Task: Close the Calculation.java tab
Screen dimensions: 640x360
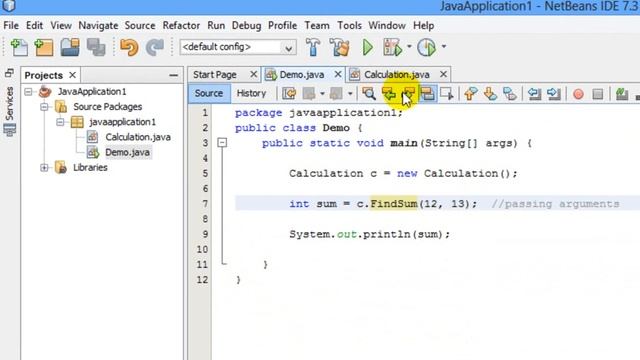Action: point(443,75)
